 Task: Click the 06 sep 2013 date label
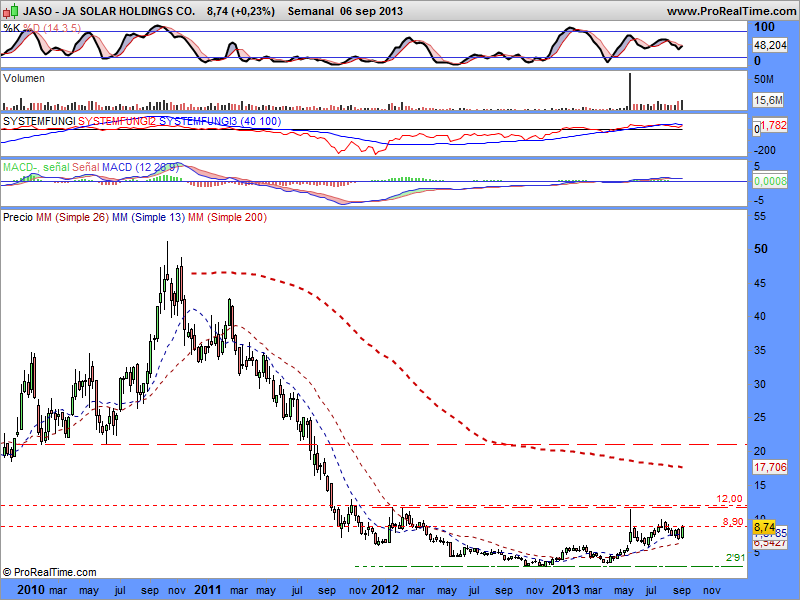pyautogui.click(x=371, y=11)
